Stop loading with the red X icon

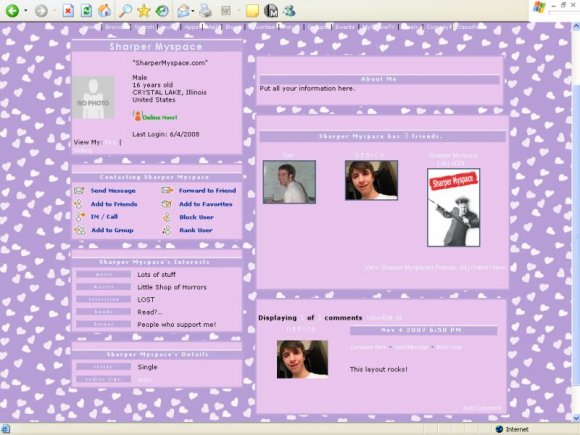68,10
